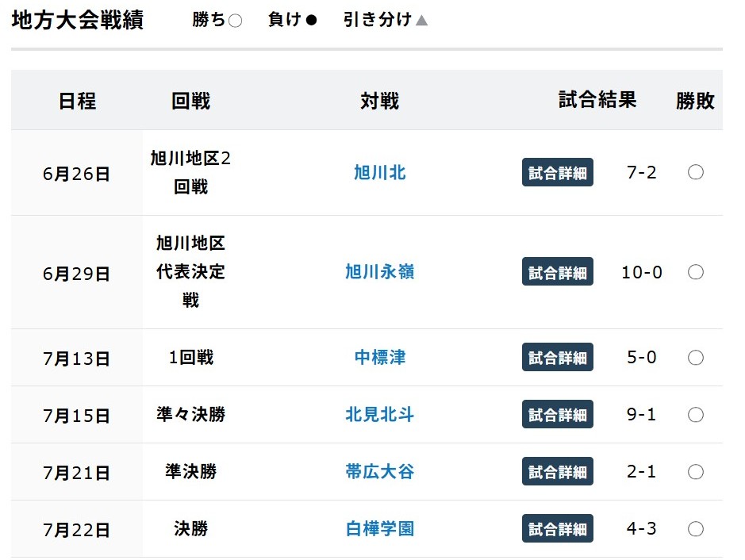This screenshot has width=745, height=560.
Task: Open the 中標津 team link
Action: pos(379,357)
